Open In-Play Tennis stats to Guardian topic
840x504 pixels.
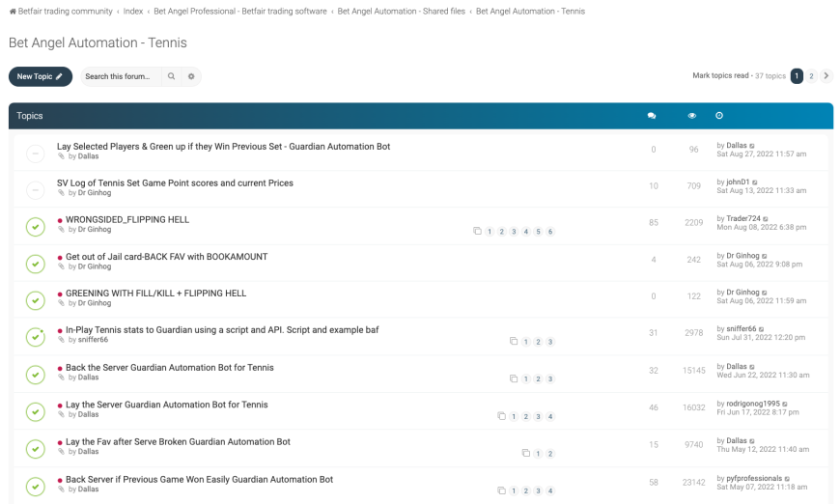pyautogui.click(x=222, y=330)
